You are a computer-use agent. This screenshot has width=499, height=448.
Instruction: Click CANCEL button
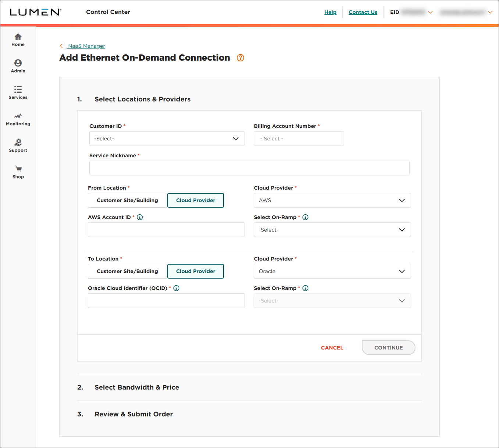click(x=332, y=348)
